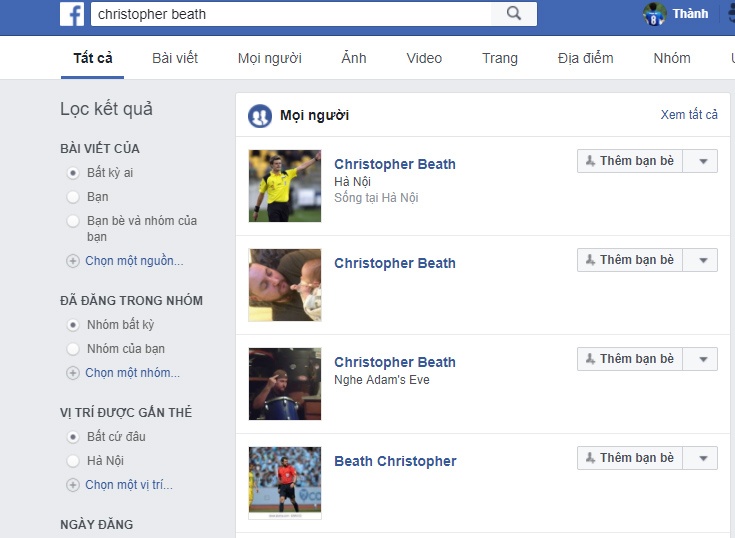735x538 pixels.
Task: Open dropdown arrow for second Christopher Beath
Action: coord(700,260)
